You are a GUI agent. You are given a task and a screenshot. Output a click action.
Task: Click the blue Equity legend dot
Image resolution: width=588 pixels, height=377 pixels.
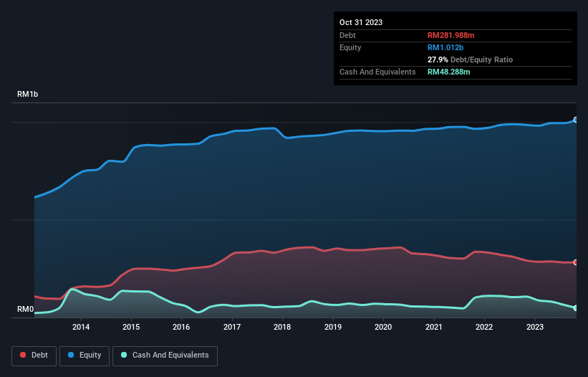point(71,355)
